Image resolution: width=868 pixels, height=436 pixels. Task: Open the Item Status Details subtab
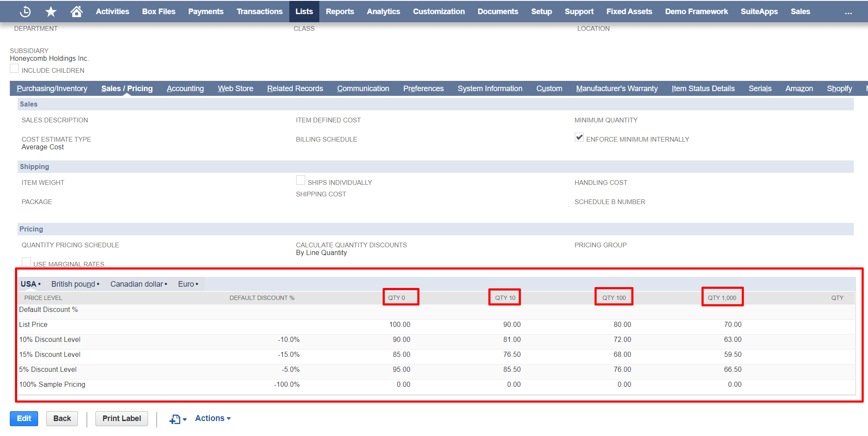(x=703, y=89)
